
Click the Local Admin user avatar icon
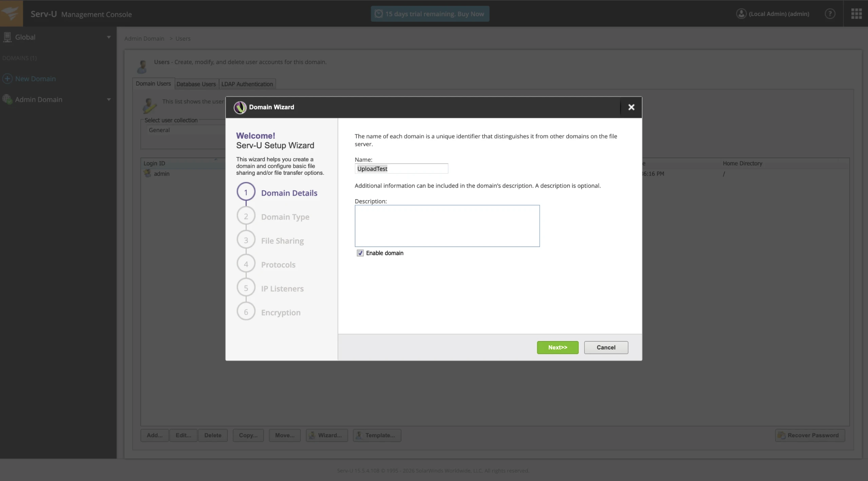741,14
